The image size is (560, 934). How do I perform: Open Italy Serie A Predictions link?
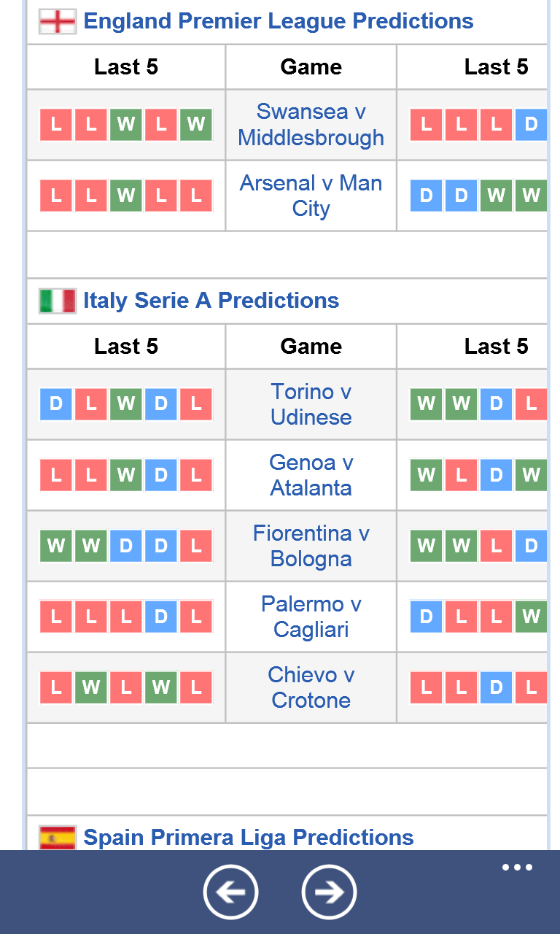211,301
